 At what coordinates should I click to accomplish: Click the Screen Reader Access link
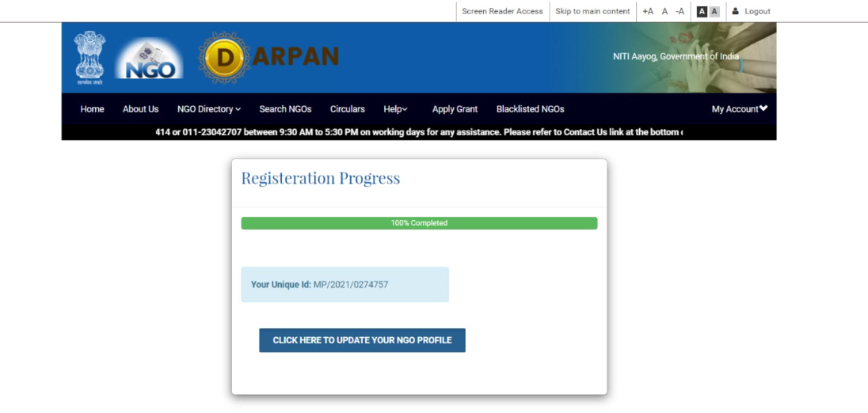502,11
